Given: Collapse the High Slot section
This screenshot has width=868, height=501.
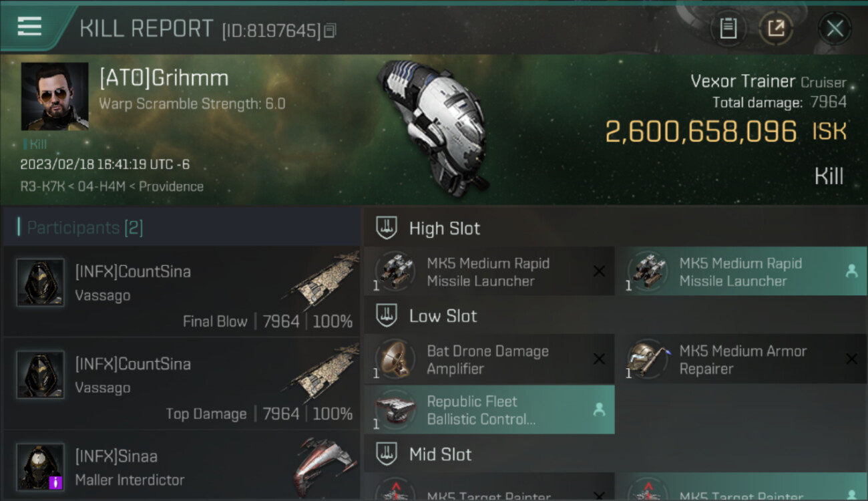Looking at the screenshot, I should 386,228.
